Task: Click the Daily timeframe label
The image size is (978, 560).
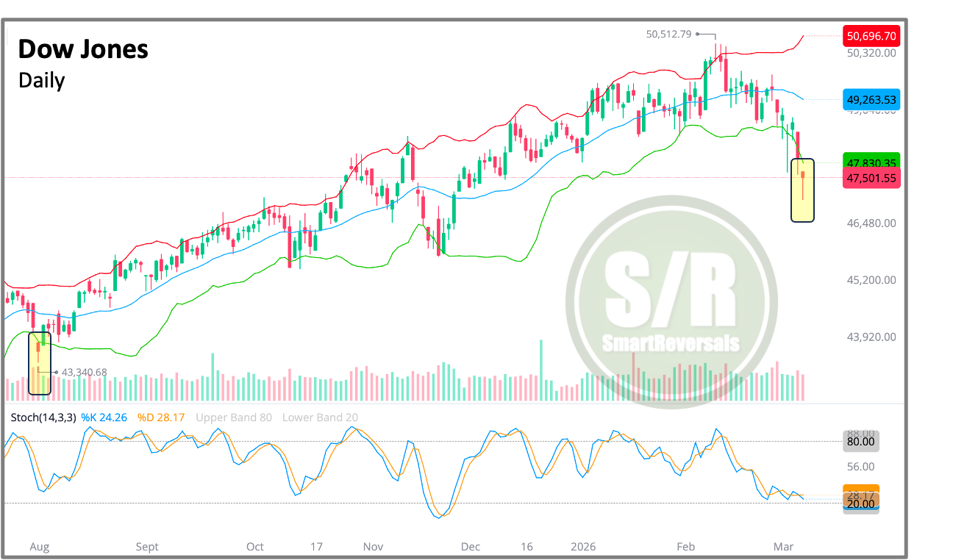Action: [42, 80]
